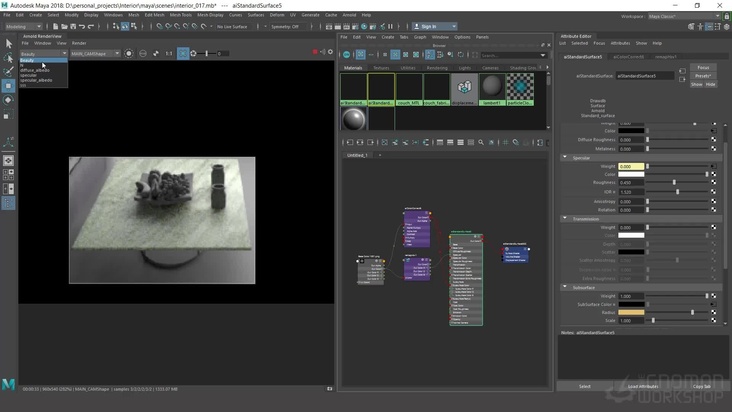
Task: Toggle grid icon in Hypershade graph toolbar
Action: tap(505, 142)
